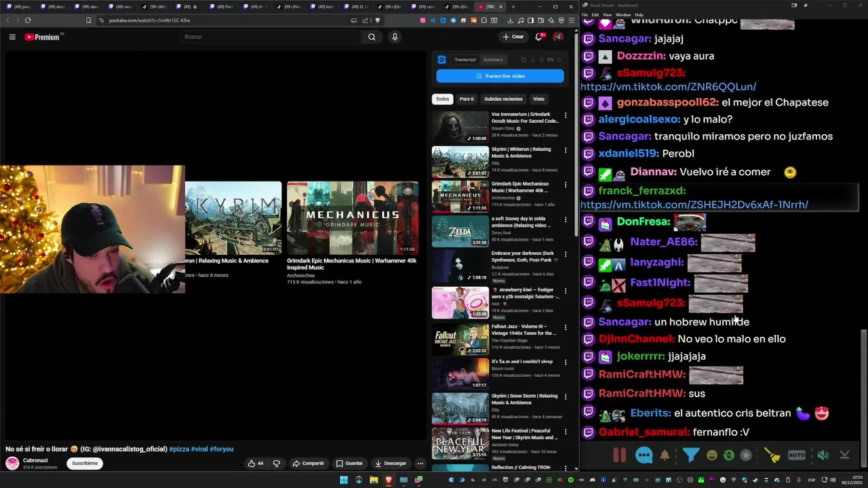Open the transcript panel hamburger menu

pyautogui.click(x=559, y=60)
